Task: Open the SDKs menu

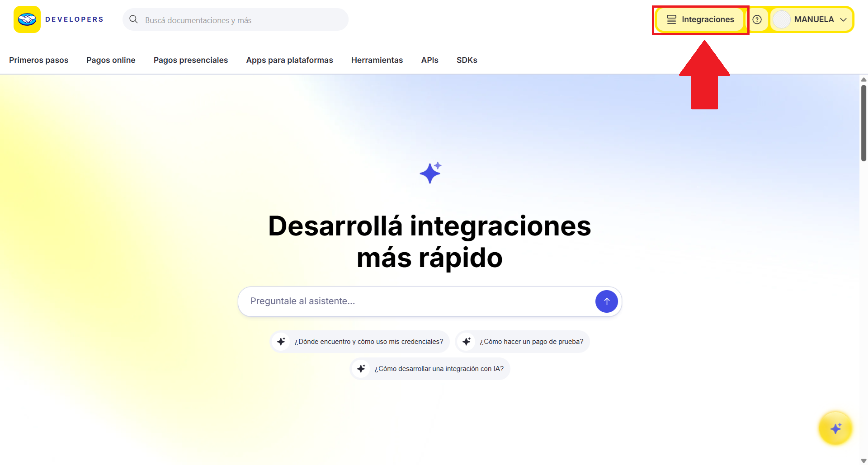Action: coord(467,60)
